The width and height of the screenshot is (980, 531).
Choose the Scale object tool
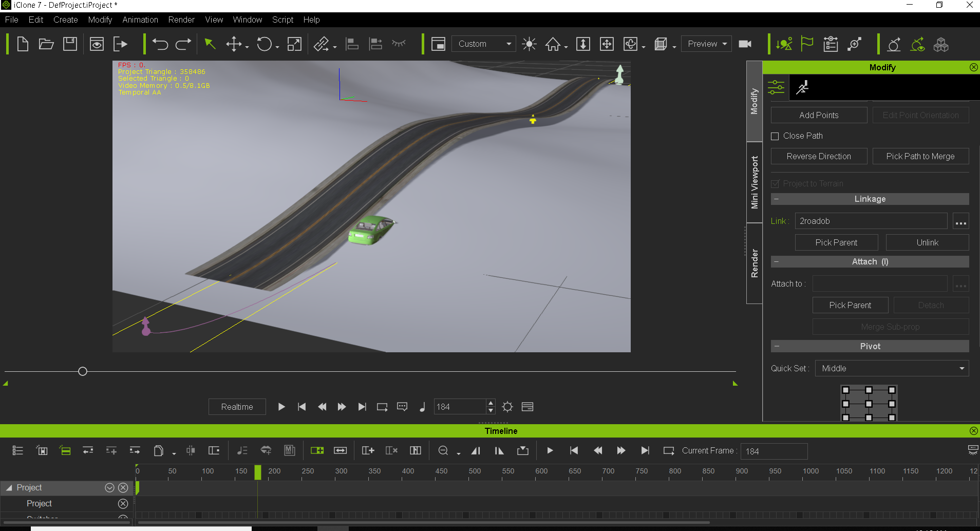coord(294,44)
